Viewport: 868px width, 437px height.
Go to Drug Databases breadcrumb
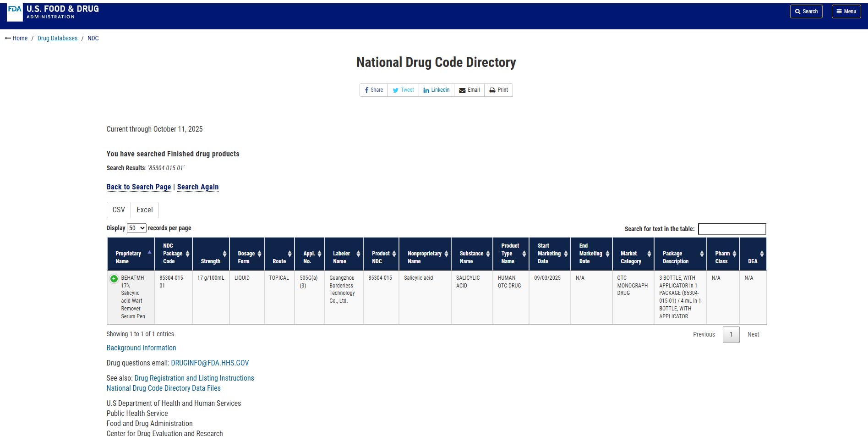(57, 38)
